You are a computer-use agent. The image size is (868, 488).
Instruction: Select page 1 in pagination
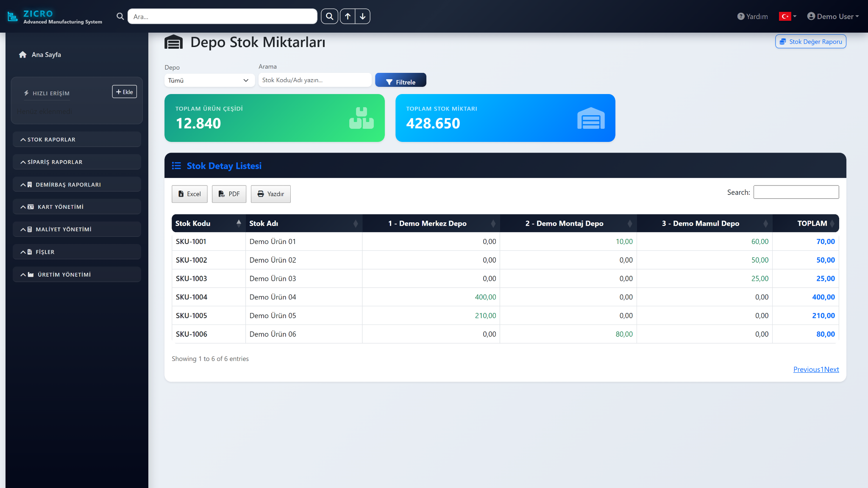pos(822,369)
